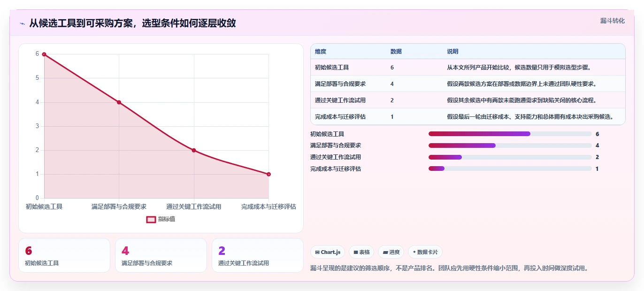
Task: Click the x-axis label 完成成本与迁移评估
Action: [x=268, y=207]
